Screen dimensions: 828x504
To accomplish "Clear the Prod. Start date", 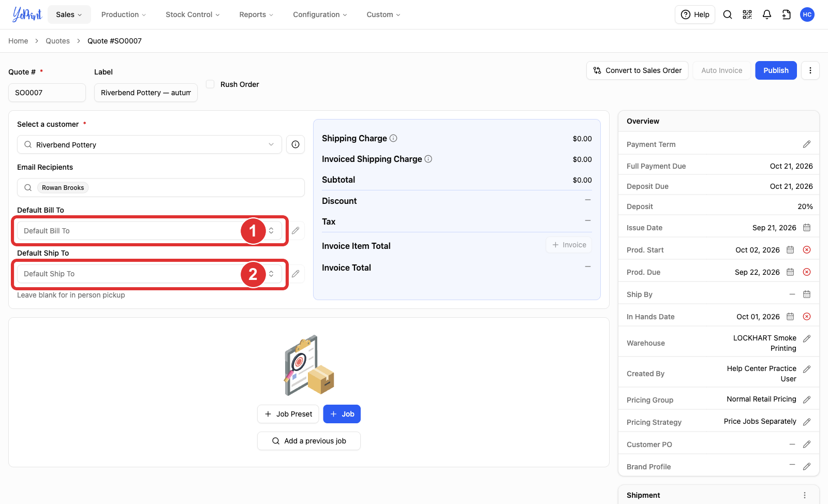I will (x=807, y=250).
